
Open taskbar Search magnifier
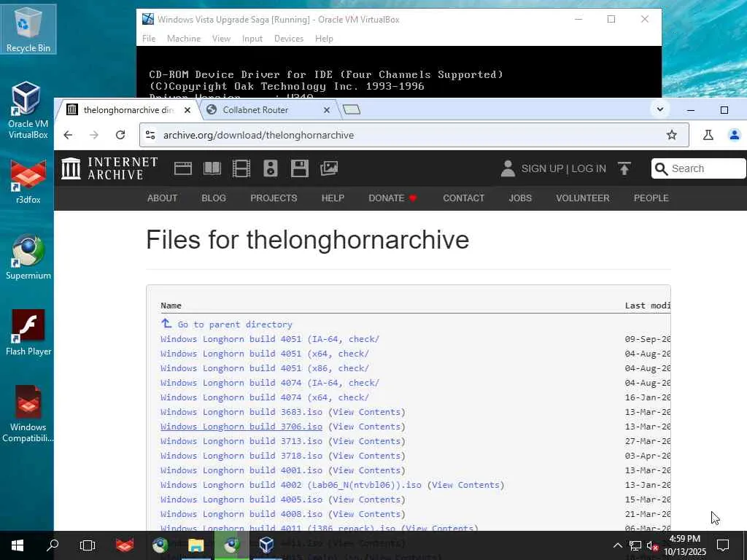(53, 545)
